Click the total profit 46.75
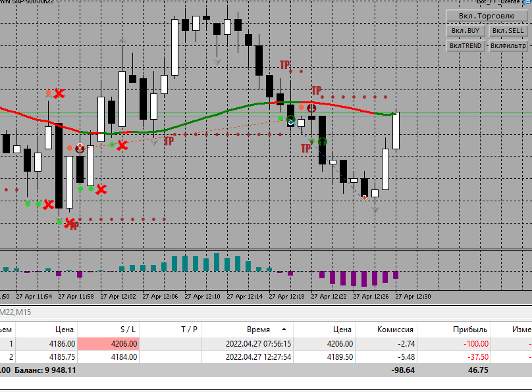 [x=478, y=370]
